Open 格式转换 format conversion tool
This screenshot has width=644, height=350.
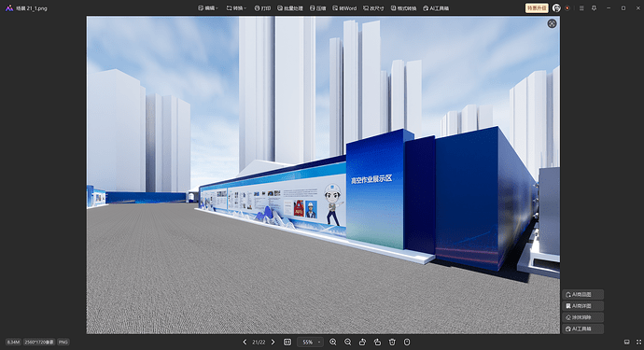pyautogui.click(x=403, y=7)
